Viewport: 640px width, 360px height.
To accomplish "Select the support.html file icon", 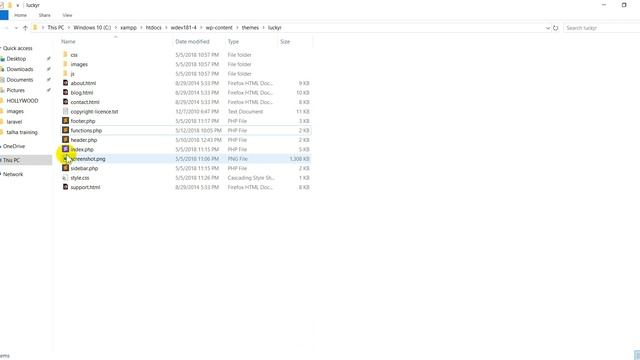I will (x=65, y=187).
